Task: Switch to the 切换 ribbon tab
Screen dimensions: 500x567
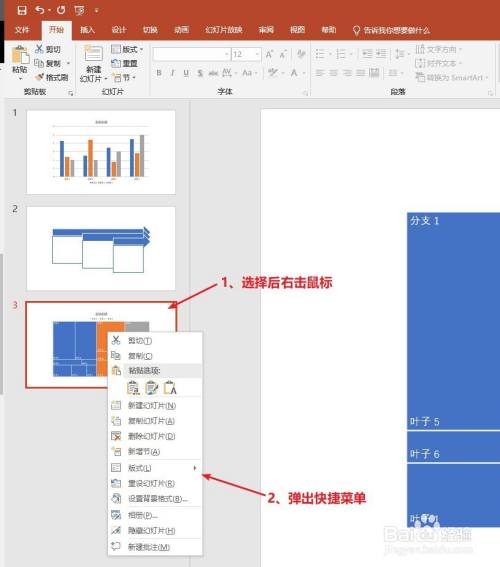Action: [150, 30]
